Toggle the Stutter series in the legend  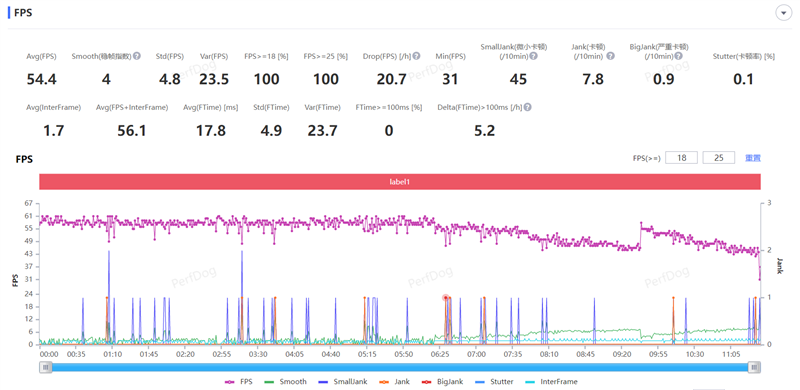point(493,381)
